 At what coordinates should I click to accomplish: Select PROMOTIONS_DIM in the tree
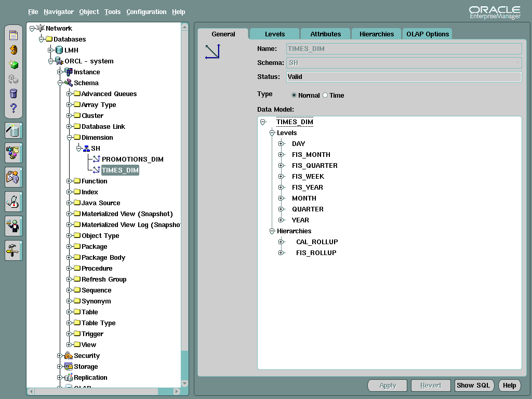pyautogui.click(x=132, y=159)
